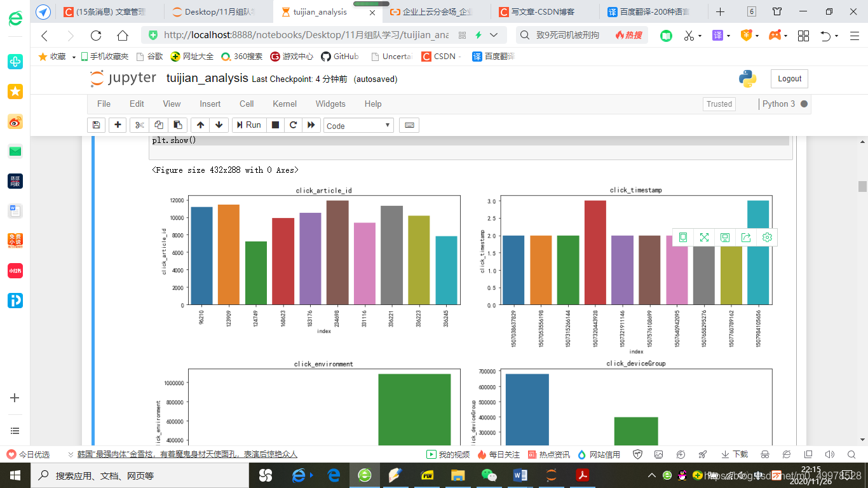Open the game controller extension
868x488 pixels.
[775, 36]
